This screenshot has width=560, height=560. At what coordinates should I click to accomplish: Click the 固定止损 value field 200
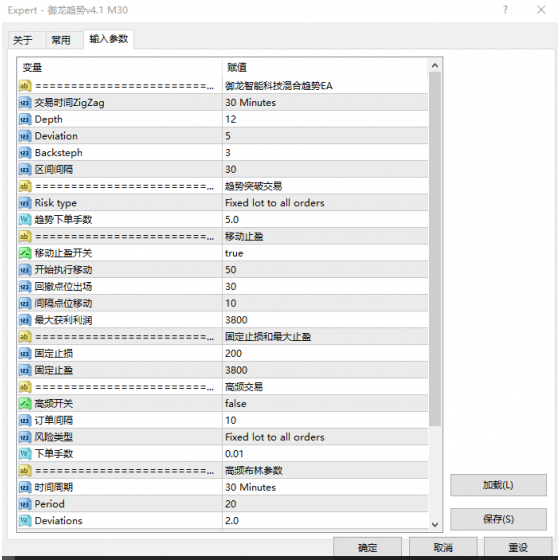(325, 354)
